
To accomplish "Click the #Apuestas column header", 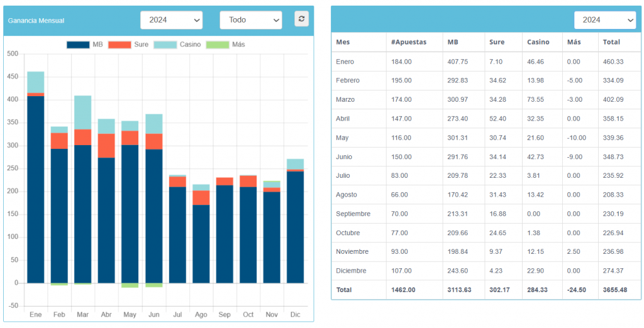I will 408,42.
